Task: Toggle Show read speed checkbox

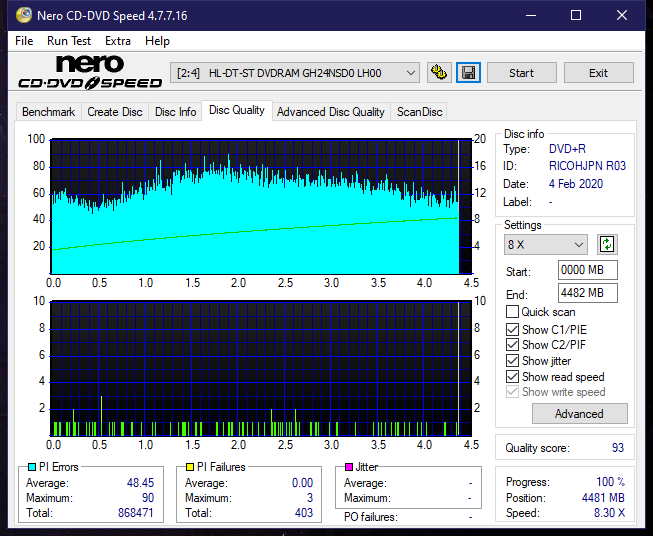Action: pyautogui.click(x=512, y=376)
